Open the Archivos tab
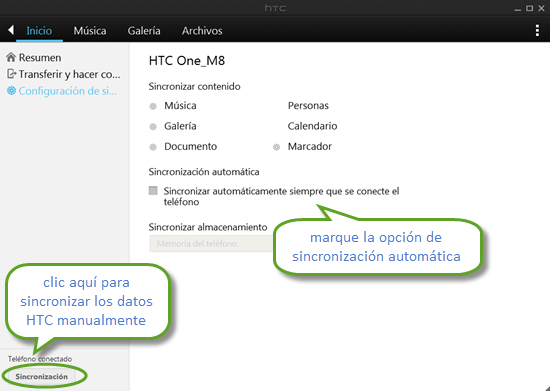550x391 pixels. [x=202, y=31]
